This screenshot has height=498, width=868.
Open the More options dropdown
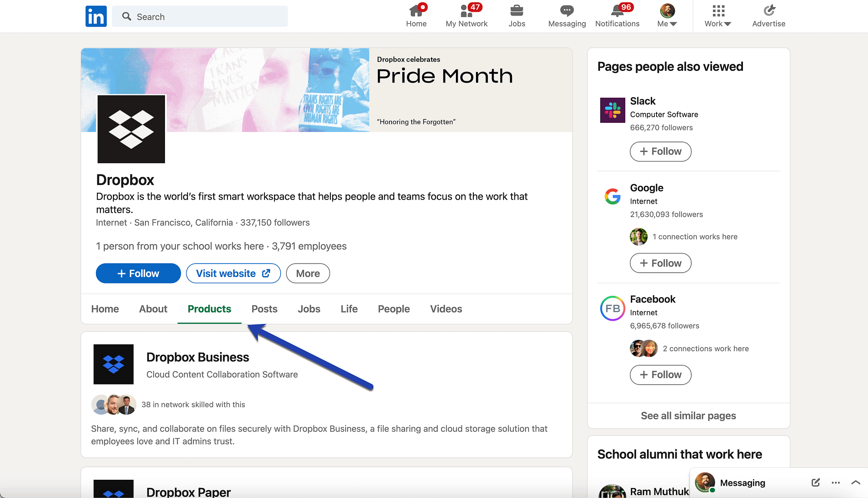point(308,274)
